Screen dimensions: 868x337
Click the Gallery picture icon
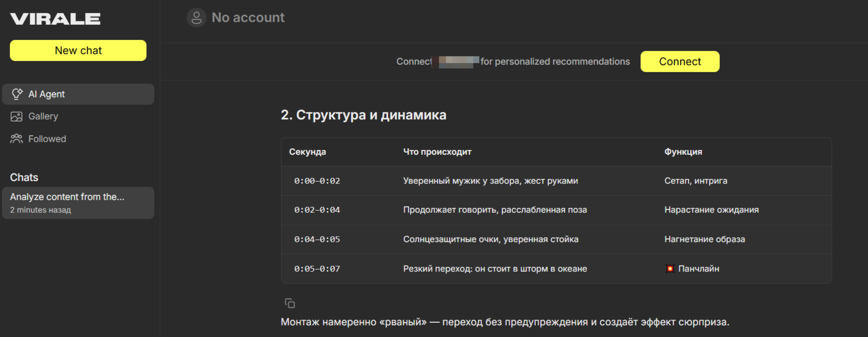(x=17, y=116)
